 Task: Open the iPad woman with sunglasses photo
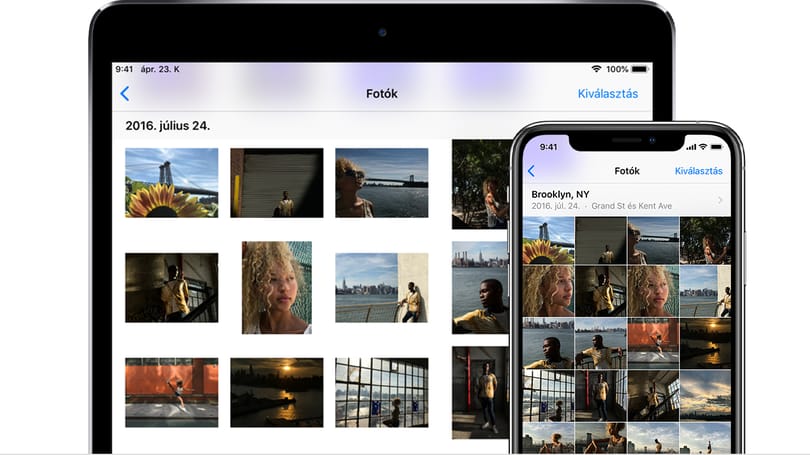click(382, 183)
